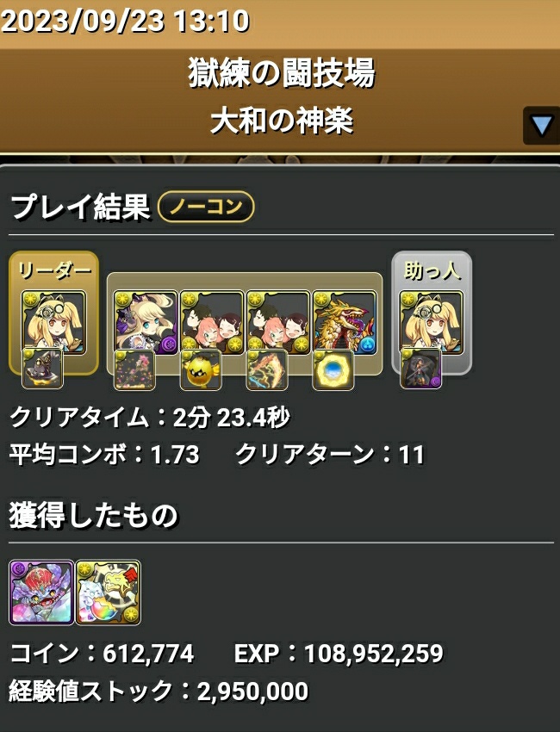
Task: Tap the leader blonde girl monster icon
Action: (x=53, y=323)
